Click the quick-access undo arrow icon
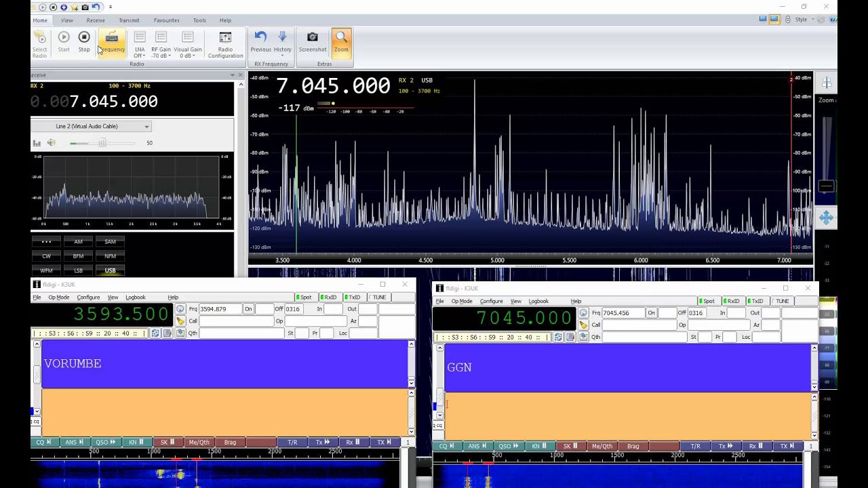This screenshot has height=488, width=868. pyautogui.click(x=96, y=7)
